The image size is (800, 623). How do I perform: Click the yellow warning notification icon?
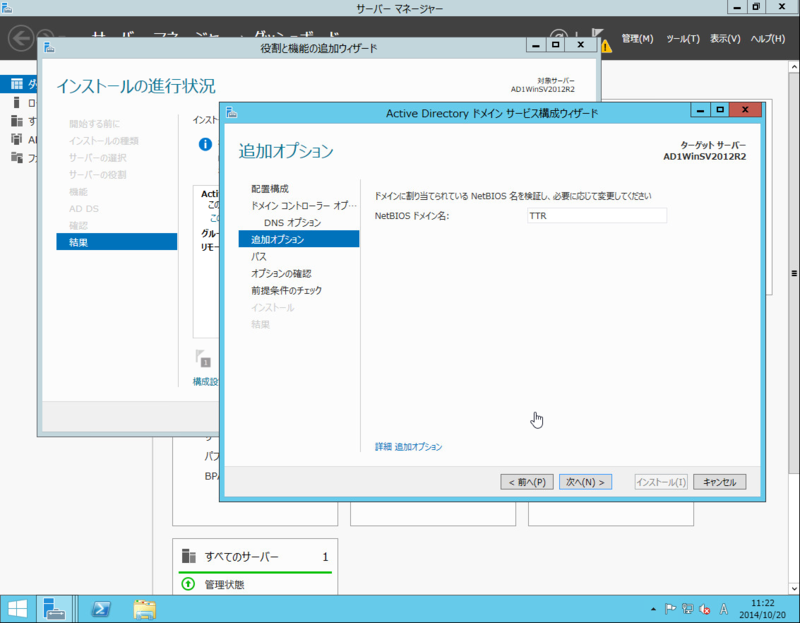point(606,46)
